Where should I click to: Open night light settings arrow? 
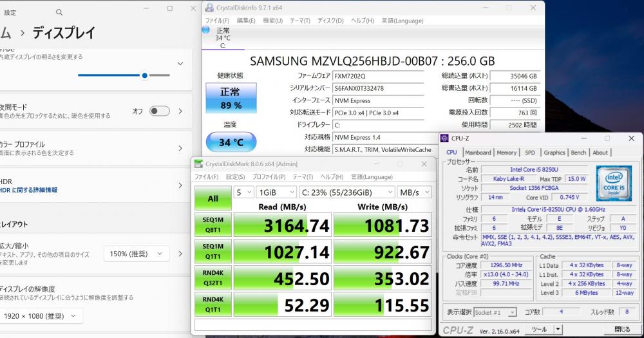180,111
